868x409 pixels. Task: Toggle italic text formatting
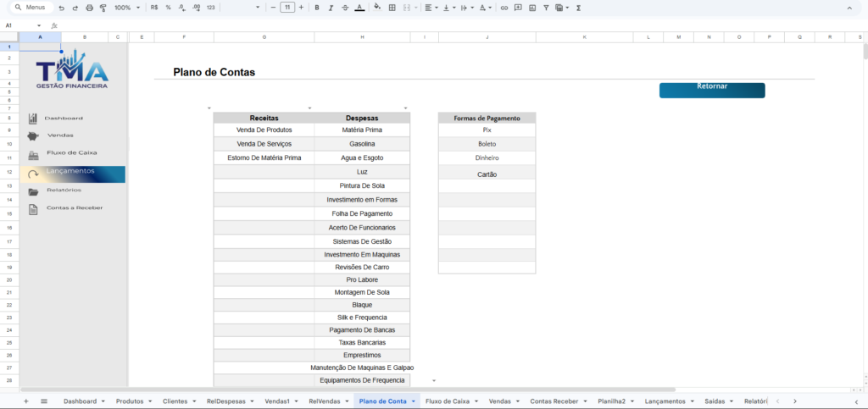[330, 8]
